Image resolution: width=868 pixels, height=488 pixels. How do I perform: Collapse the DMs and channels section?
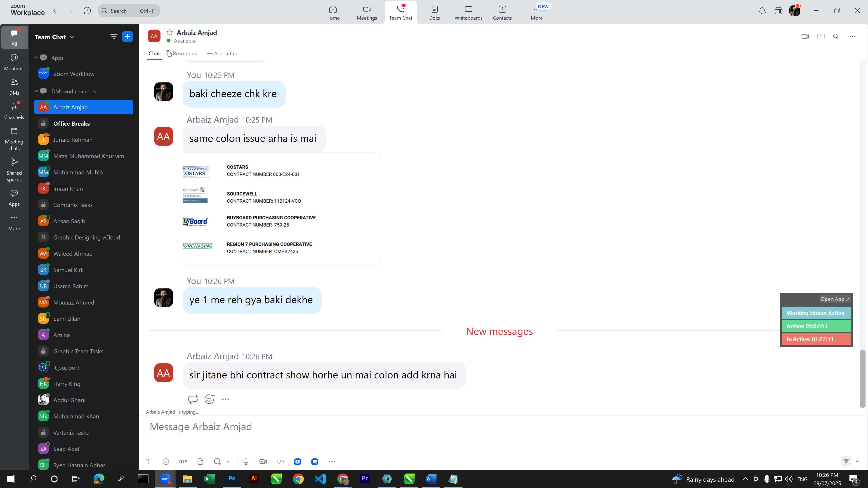[36, 91]
